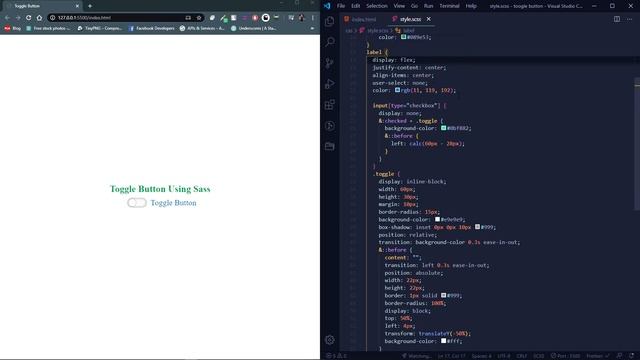Viewport: 640px width, 360px height.
Task: Click the cast icon in the address bar
Action: pyautogui.click(x=188, y=18)
